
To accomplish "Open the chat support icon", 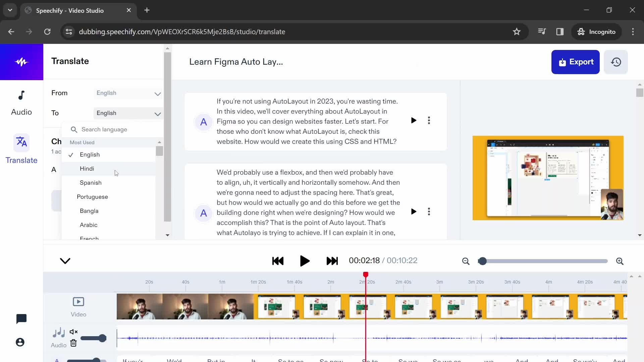I will (x=21, y=319).
